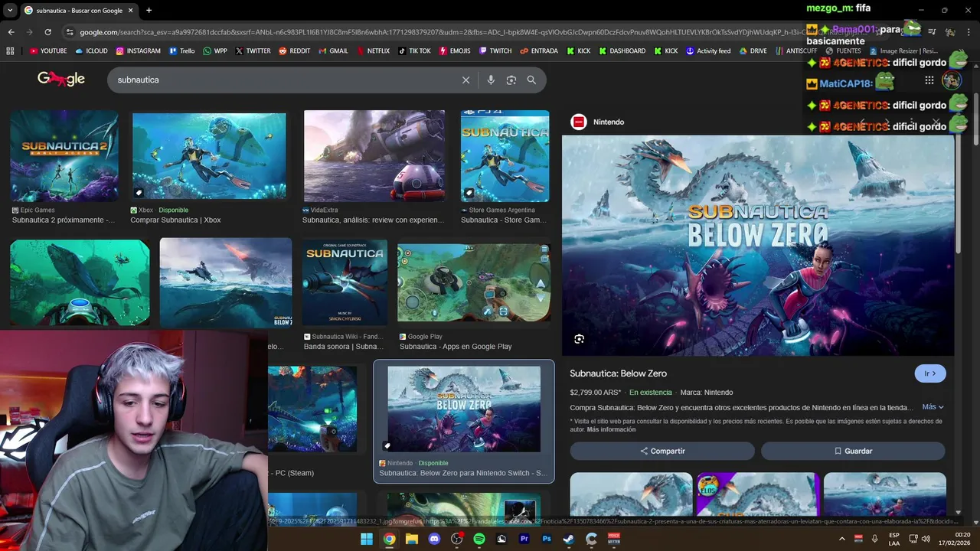Image resolution: width=980 pixels, height=551 pixels.
Task: Open Nintendo source link above preview
Action: point(599,122)
